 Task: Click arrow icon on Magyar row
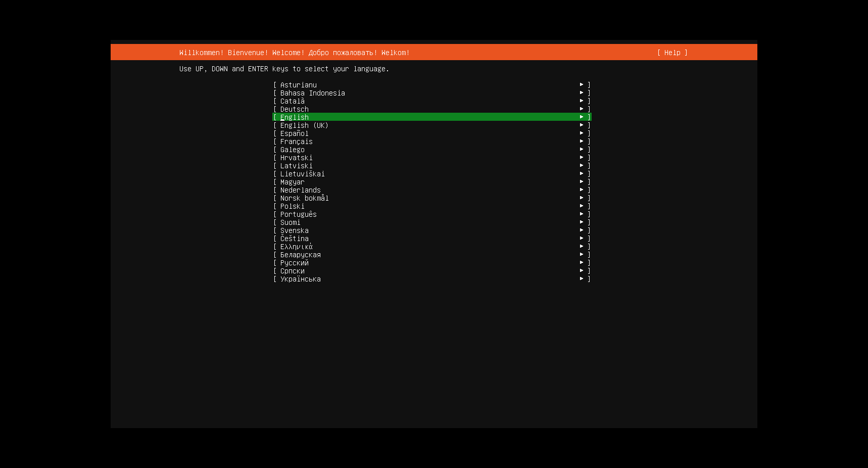click(582, 181)
